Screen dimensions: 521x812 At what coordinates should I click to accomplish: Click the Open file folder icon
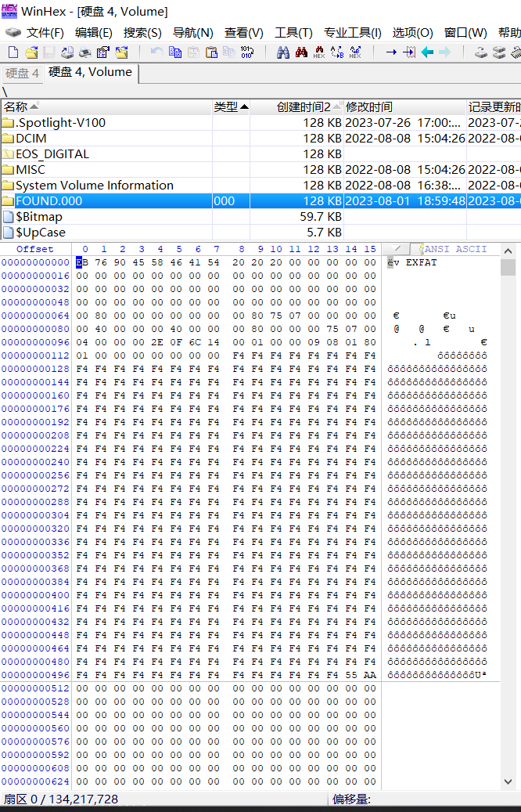(x=31, y=52)
